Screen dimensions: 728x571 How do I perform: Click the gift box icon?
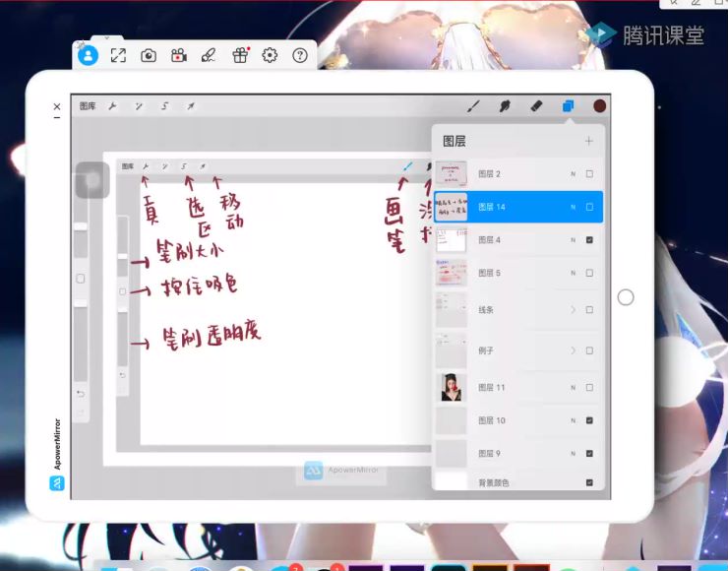tap(240, 55)
